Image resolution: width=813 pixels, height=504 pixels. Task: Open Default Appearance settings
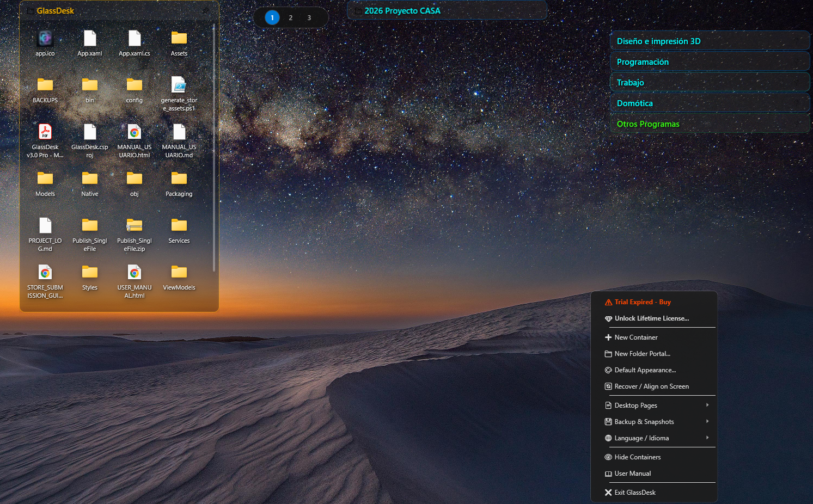(x=653, y=370)
